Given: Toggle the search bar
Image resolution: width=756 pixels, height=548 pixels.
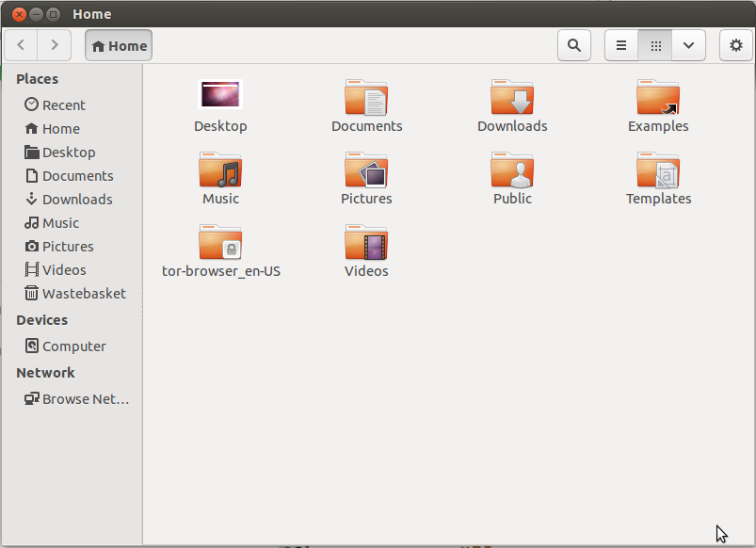Looking at the screenshot, I should (574, 44).
